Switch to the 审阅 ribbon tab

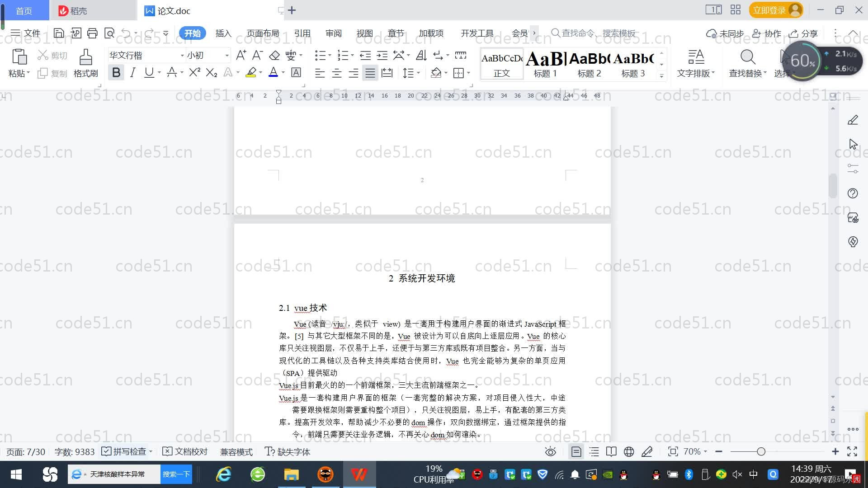[x=333, y=33]
